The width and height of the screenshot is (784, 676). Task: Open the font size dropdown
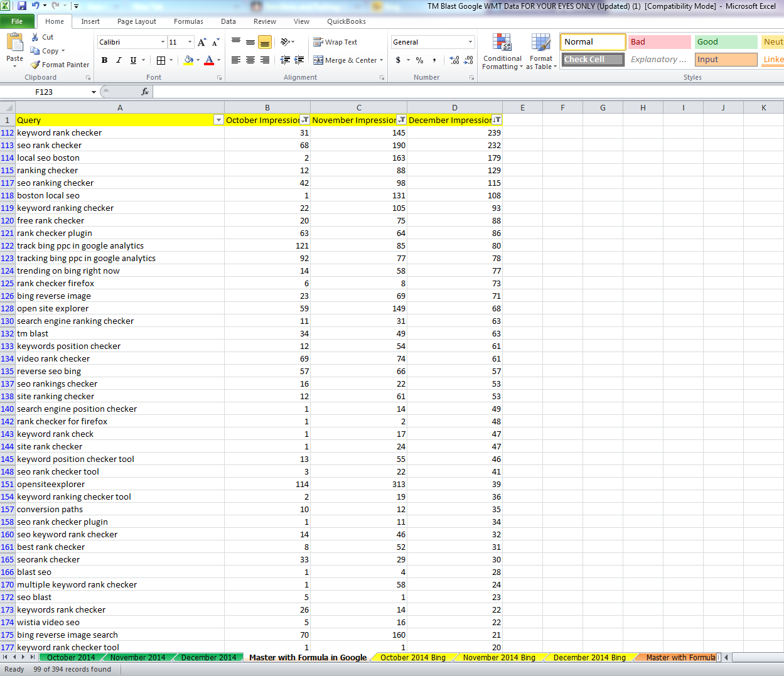coord(190,42)
